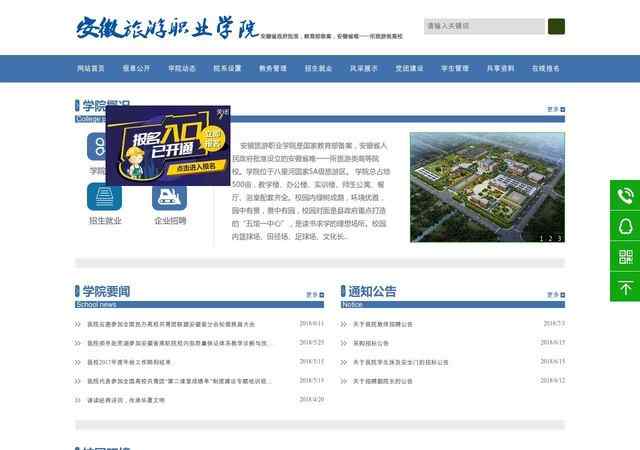Click the back-to-top arrow icon
This screenshot has width=640, height=450.
625,287
